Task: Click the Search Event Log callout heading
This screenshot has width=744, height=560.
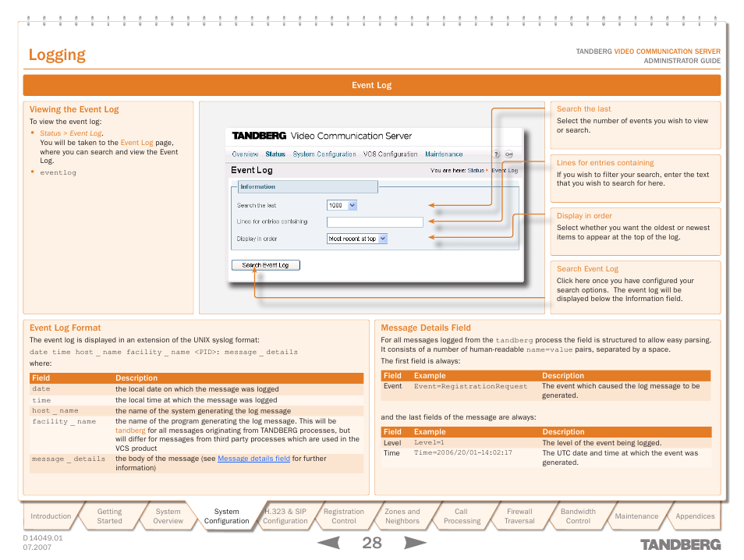Action: pos(587,269)
